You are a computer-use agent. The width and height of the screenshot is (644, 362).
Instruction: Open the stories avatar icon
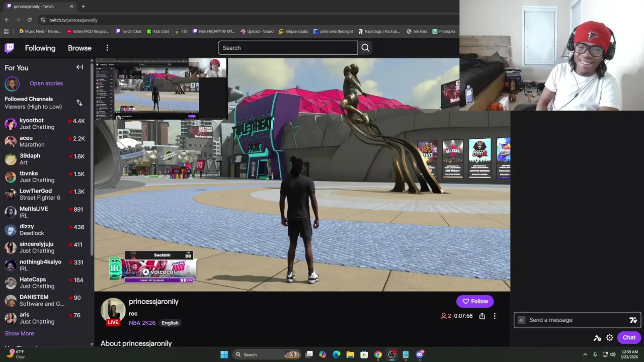point(12,83)
